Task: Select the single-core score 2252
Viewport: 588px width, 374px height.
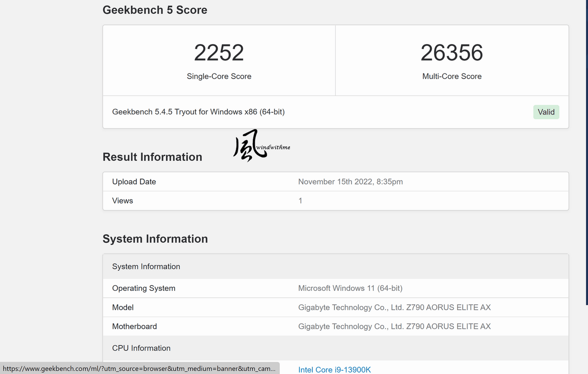Action: point(219,53)
